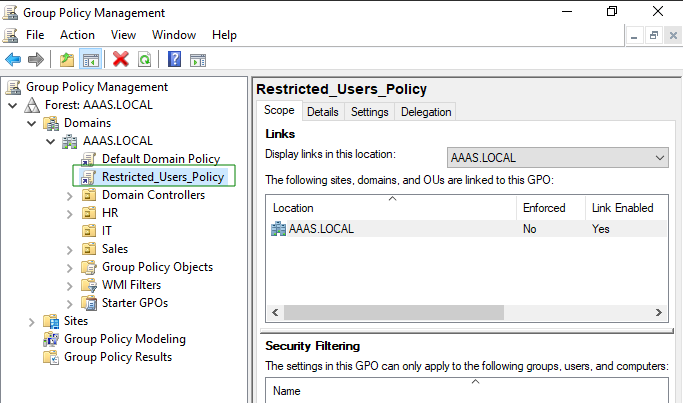This screenshot has width=683, height=403.
Task: Restore the inner MDI console window
Action: pyautogui.click(x=654, y=36)
